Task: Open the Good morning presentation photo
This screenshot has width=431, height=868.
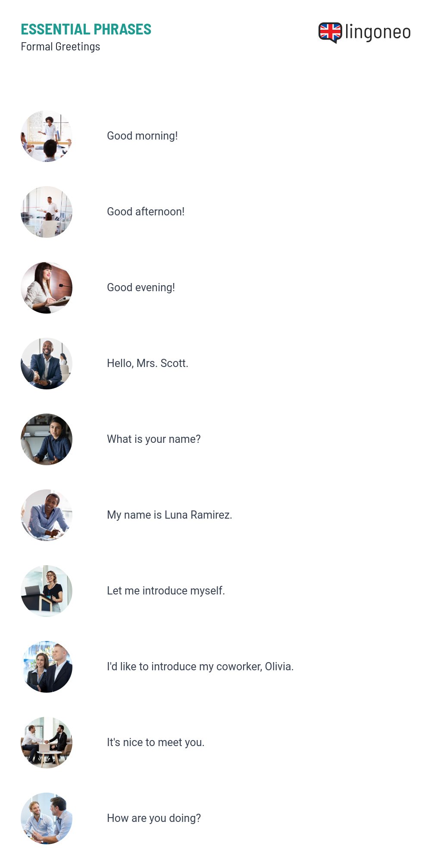Action: [47, 136]
